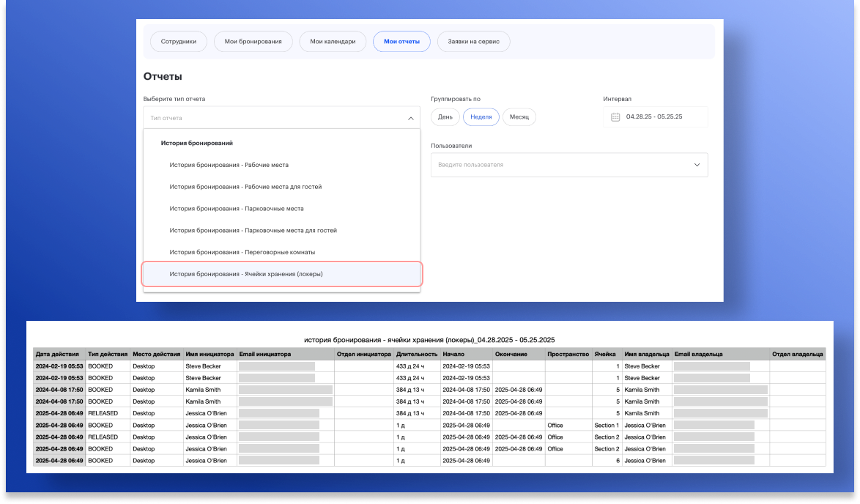Click the Отчеты heading
This screenshot has height=504, width=860.
[163, 77]
